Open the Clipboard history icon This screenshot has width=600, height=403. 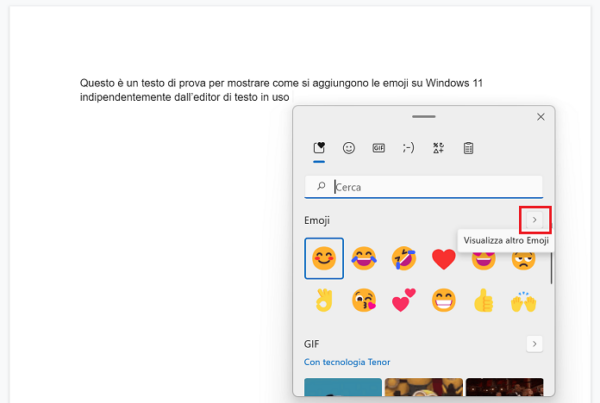pyautogui.click(x=468, y=148)
